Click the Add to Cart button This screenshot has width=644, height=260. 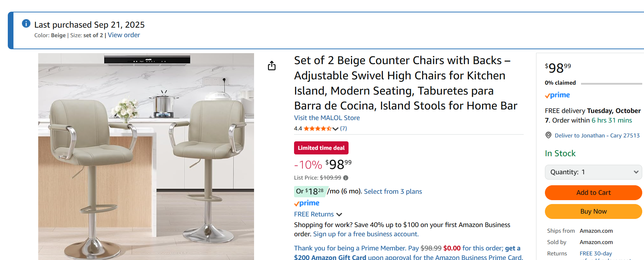[x=593, y=193]
